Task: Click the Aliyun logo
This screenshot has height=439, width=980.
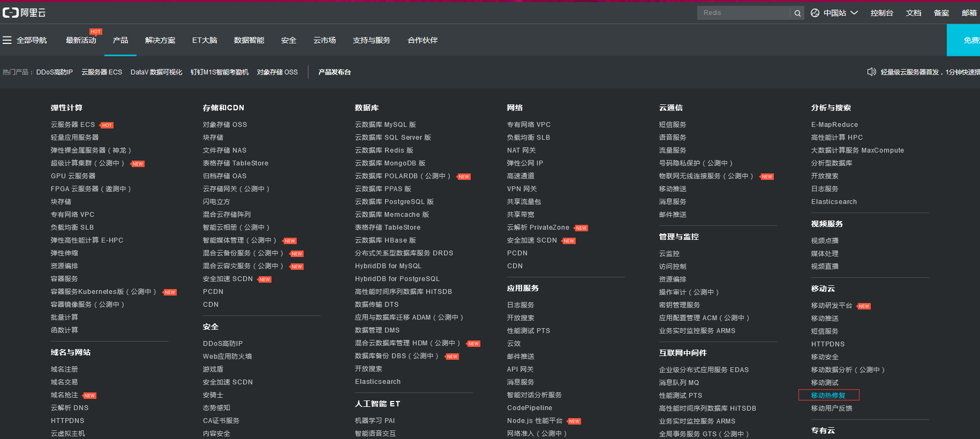Action: pos(24,13)
